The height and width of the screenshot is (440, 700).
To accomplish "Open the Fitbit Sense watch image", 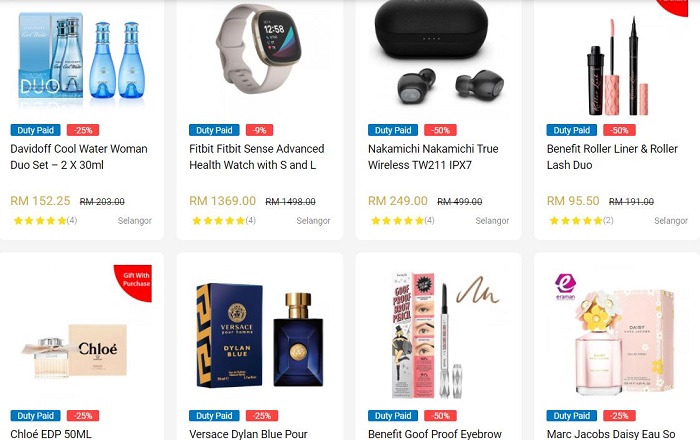I will (259, 48).
